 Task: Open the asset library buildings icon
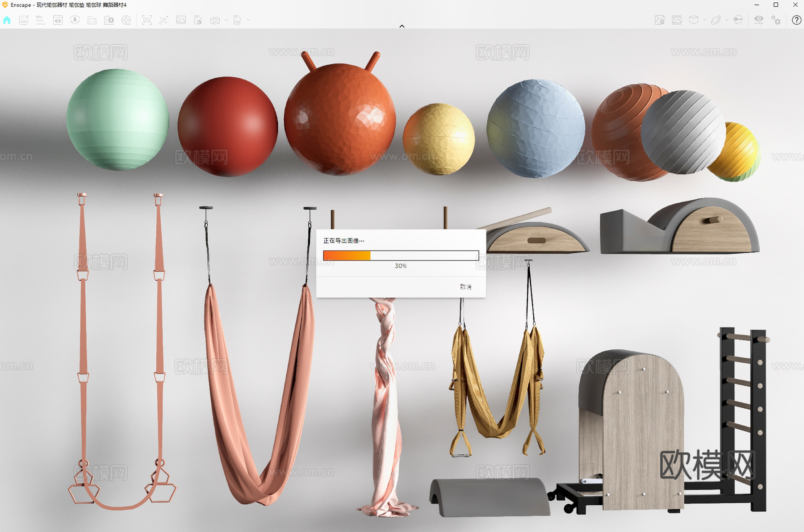(92, 20)
